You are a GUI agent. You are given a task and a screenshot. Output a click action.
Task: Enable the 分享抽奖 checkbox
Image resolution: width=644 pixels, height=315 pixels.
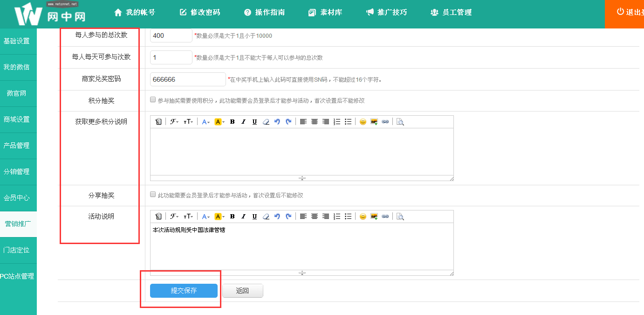(153, 194)
